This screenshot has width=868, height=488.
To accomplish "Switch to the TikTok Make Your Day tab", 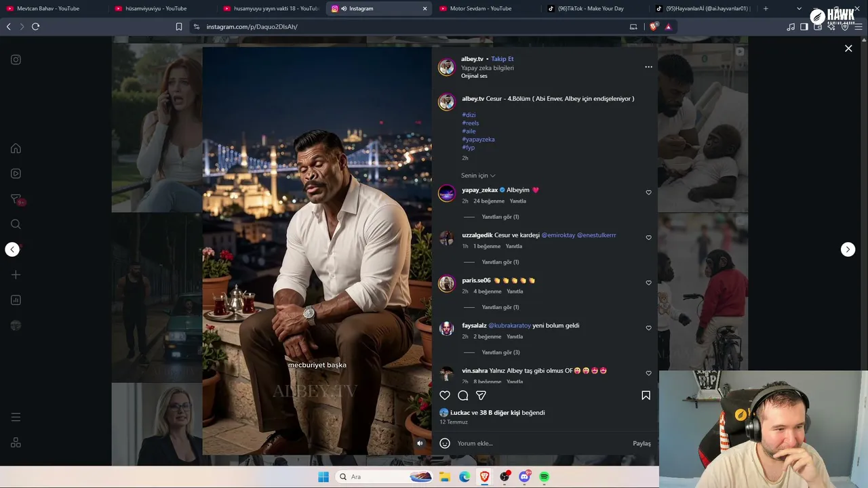I will (594, 9).
